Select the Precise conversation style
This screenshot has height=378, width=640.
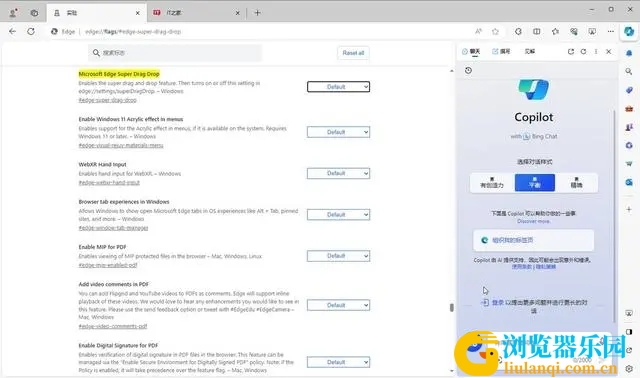pos(576,182)
